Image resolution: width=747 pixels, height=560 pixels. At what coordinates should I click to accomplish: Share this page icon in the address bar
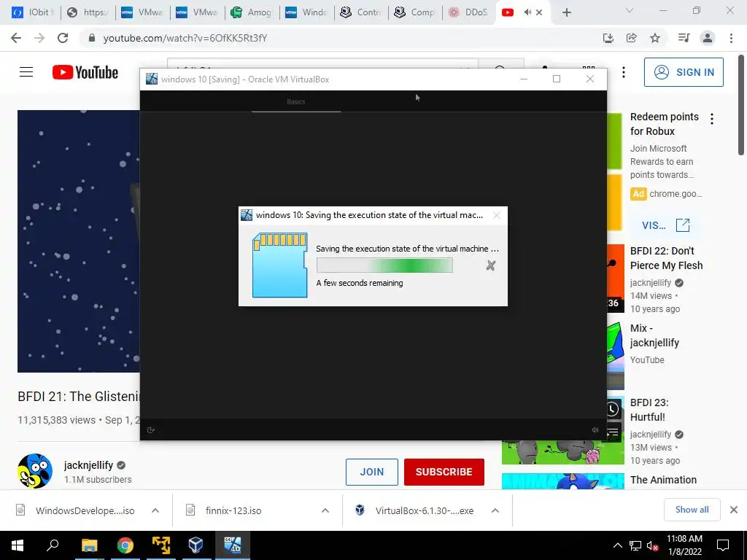(632, 38)
